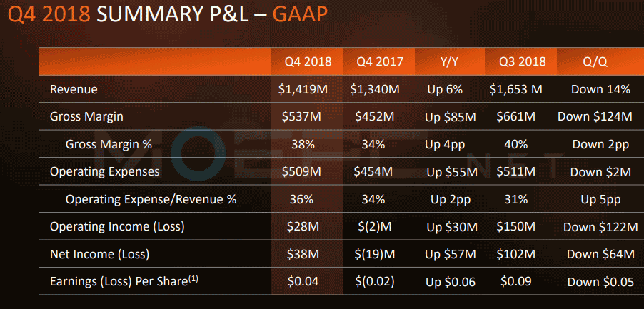Select '34%' in the Gross Margin % row
The height and width of the screenshot is (309, 644).
tap(373, 144)
